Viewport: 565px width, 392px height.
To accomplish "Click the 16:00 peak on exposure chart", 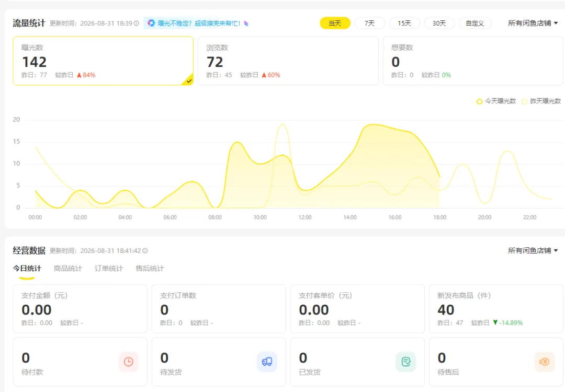I will click(395, 129).
